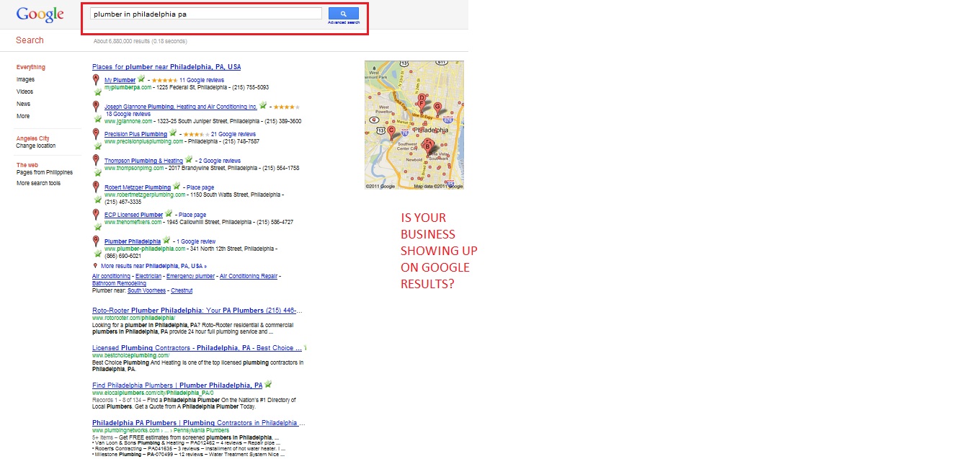Click marker pin G beside Plumber Philadelphia listing
Viewport: 980px width, 459px height.
click(x=96, y=241)
